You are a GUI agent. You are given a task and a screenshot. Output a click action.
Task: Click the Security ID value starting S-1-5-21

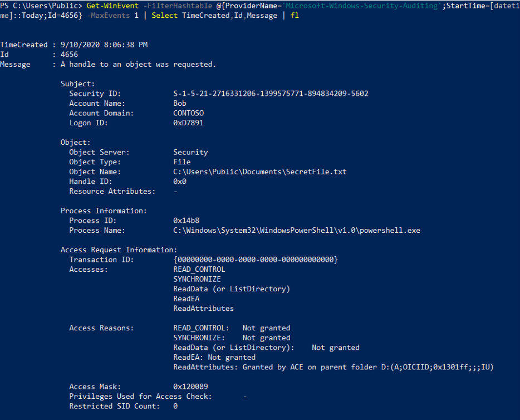click(x=271, y=94)
